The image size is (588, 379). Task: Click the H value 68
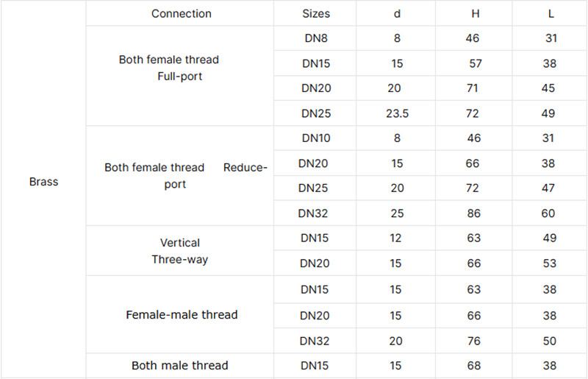tap(473, 365)
